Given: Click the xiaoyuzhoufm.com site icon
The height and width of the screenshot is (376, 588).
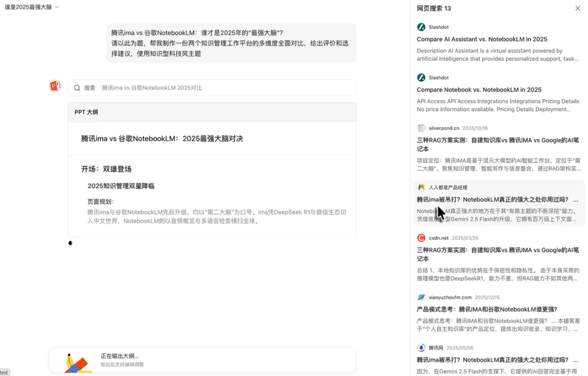Looking at the screenshot, I should pyautogui.click(x=421, y=297).
